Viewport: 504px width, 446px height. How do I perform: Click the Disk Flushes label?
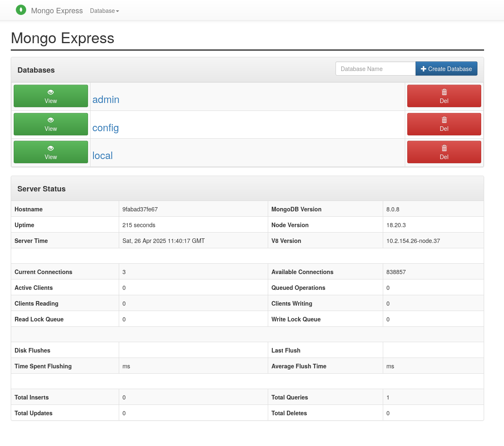pyautogui.click(x=32, y=350)
